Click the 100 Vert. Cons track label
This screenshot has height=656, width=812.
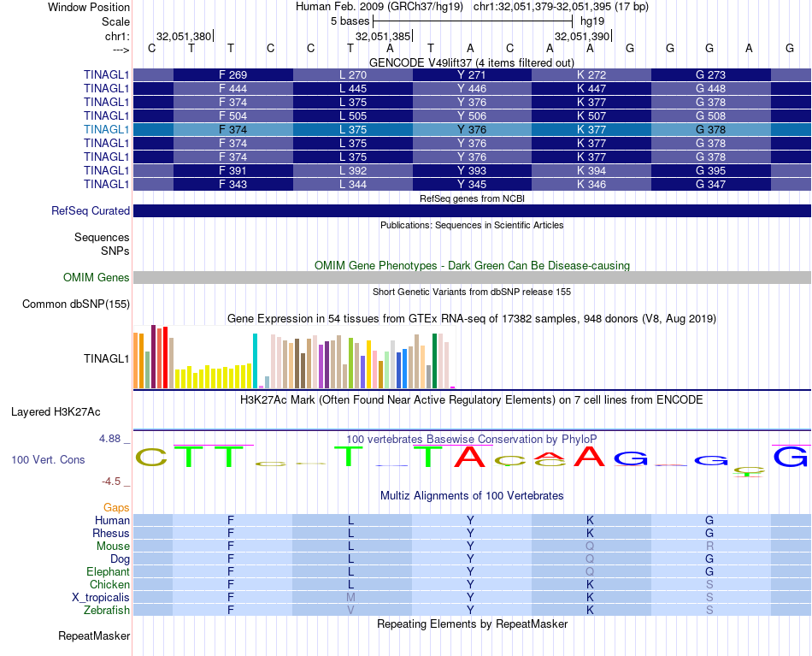48,459
